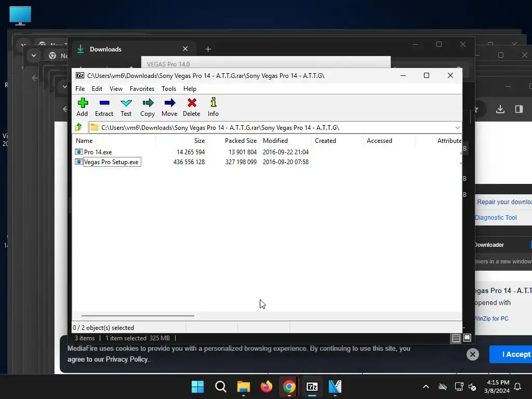Expand the 7-Zip address path dropdown
Screen dimensions: 532x399
(457, 128)
